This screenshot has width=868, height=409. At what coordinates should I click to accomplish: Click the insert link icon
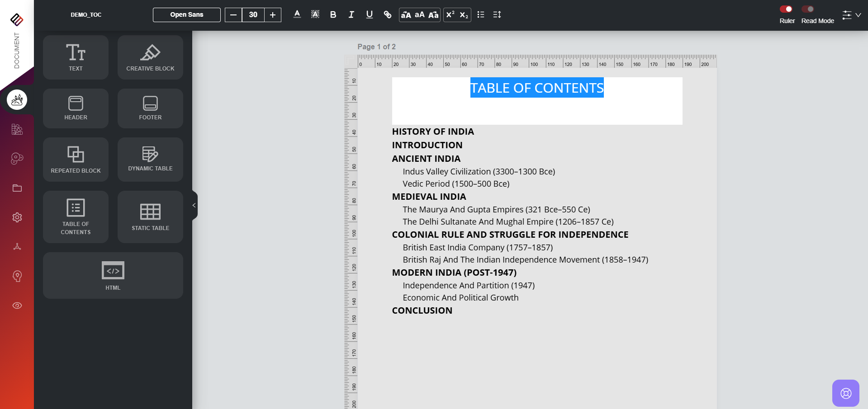point(388,14)
